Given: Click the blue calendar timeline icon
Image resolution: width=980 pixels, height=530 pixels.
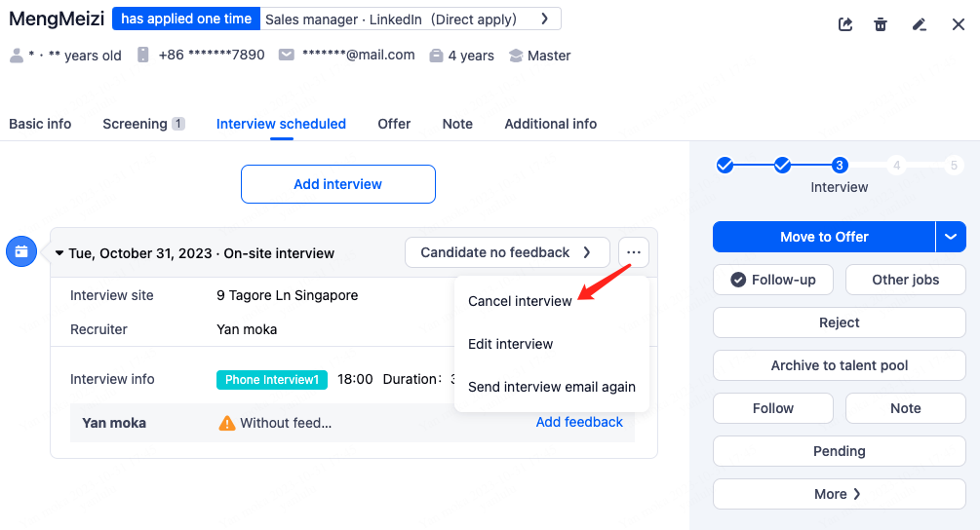Looking at the screenshot, I should [21, 251].
